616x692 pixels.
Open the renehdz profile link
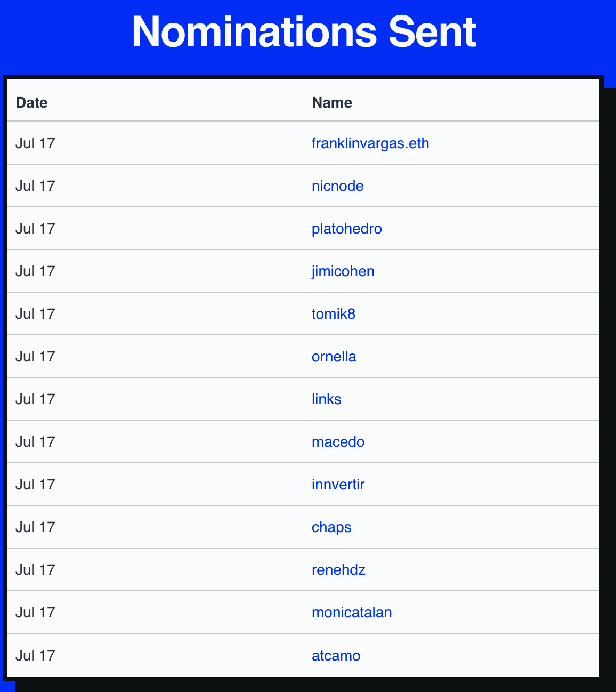pyautogui.click(x=338, y=570)
